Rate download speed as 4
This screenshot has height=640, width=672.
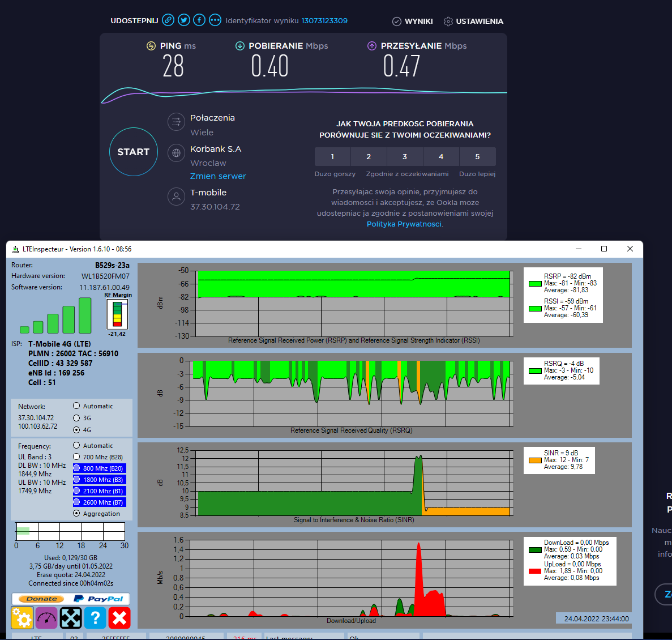pos(441,156)
